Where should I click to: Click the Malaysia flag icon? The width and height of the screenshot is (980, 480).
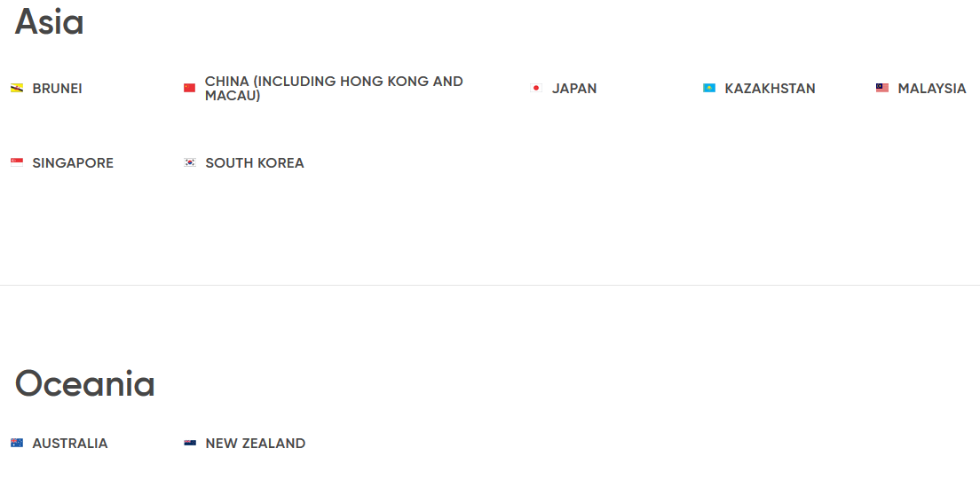(x=881, y=88)
